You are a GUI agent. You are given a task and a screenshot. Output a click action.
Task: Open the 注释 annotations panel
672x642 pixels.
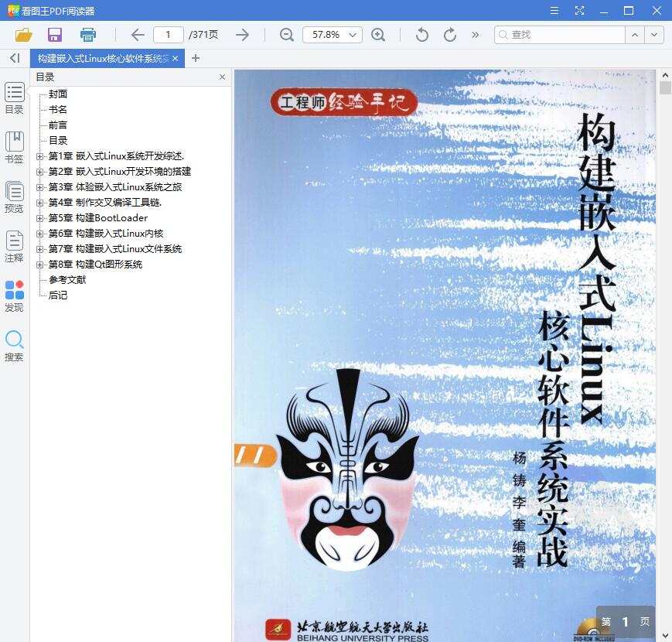[14, 247]
